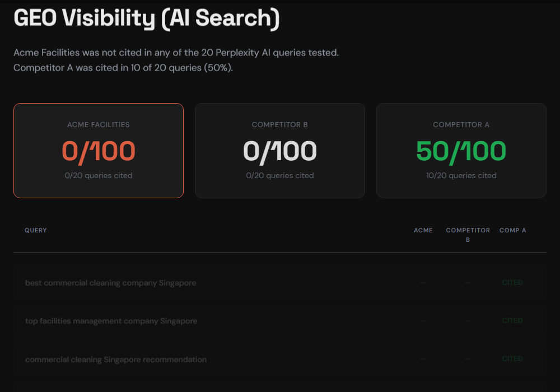
Task: Select the commercial cleaning Singapore recommendation row
Action: [x=116, y=359]
